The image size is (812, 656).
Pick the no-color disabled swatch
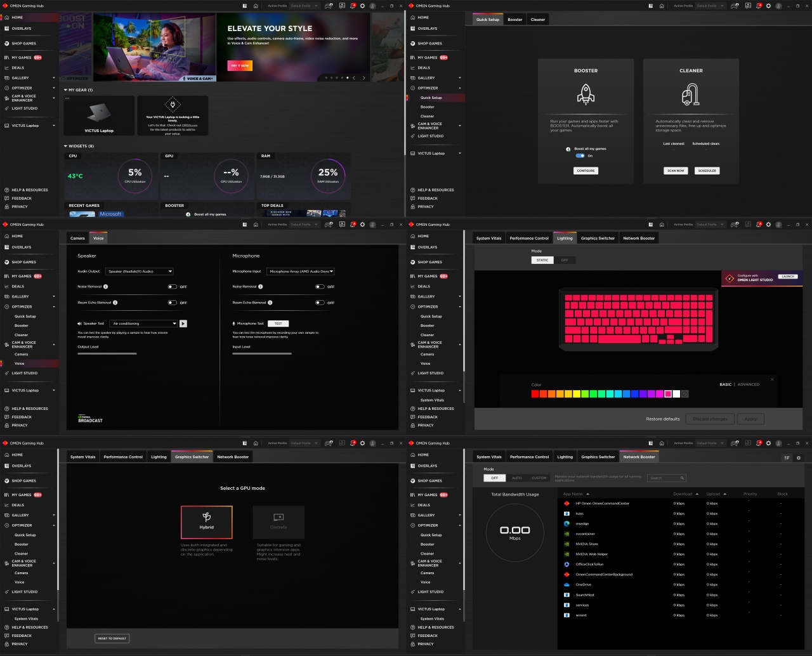[685, 394]
